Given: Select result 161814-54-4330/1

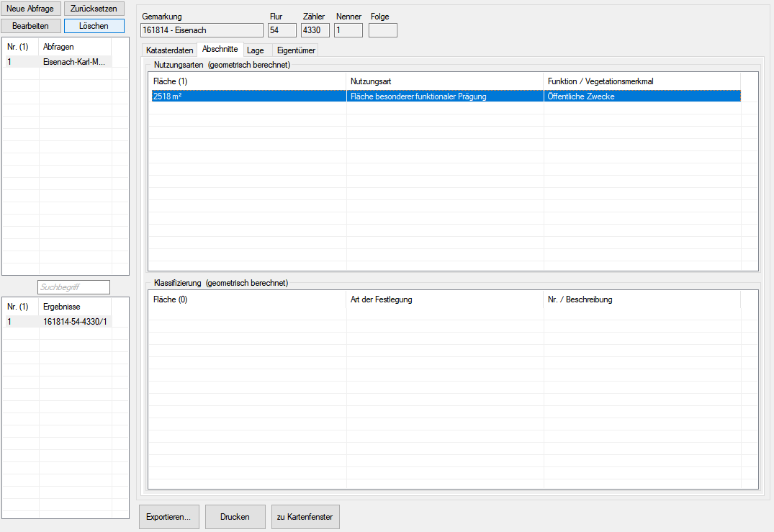Looking at the screenshot, I should [x=76, y=321].
